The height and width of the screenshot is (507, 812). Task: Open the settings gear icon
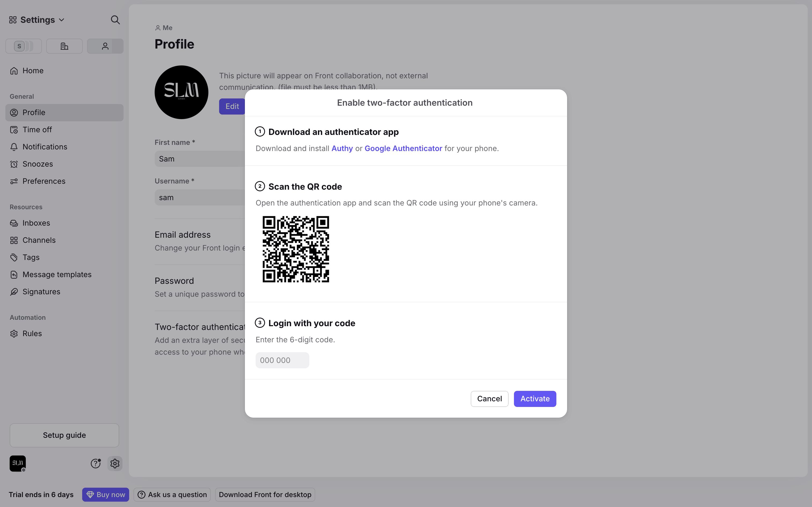click(115, 464)
